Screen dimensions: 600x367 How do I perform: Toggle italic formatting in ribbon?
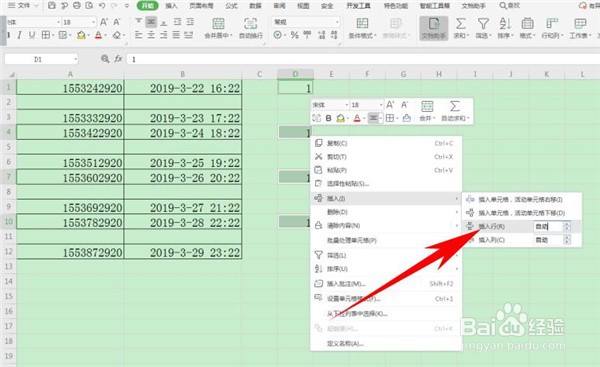(x=19, y=35)
